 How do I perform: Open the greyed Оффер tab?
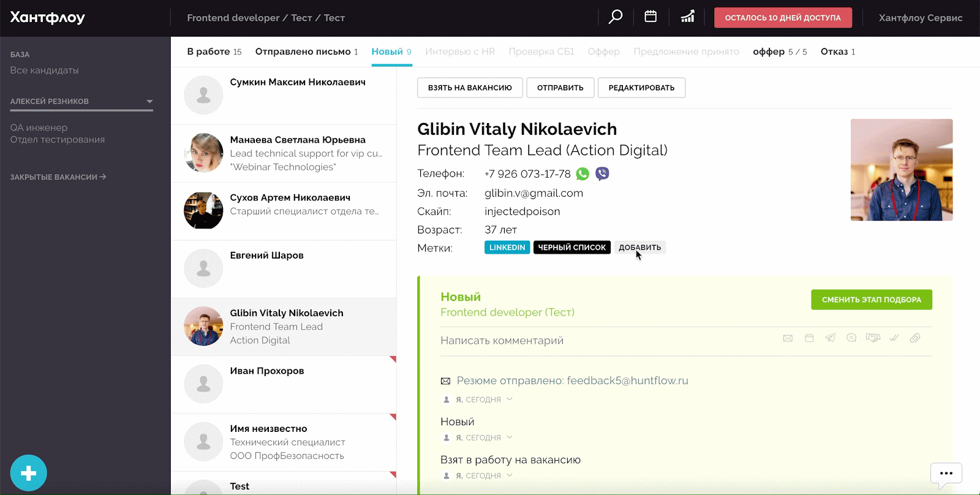pyautogui.click(x=604, y=51)
